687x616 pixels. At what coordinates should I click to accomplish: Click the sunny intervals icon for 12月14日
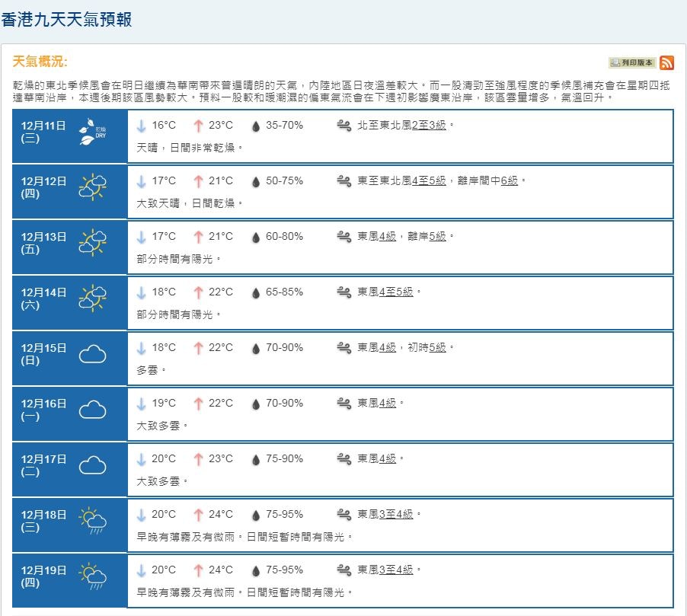92,298
